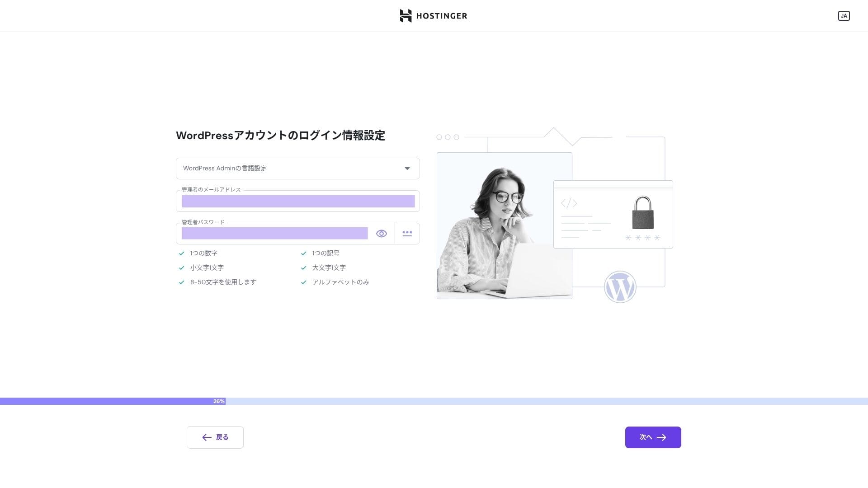This screenshot has width=868, height=488.
Task: Click the '1つの数字' requirement text
Action: pyautogui.click(x=204, y=253)
